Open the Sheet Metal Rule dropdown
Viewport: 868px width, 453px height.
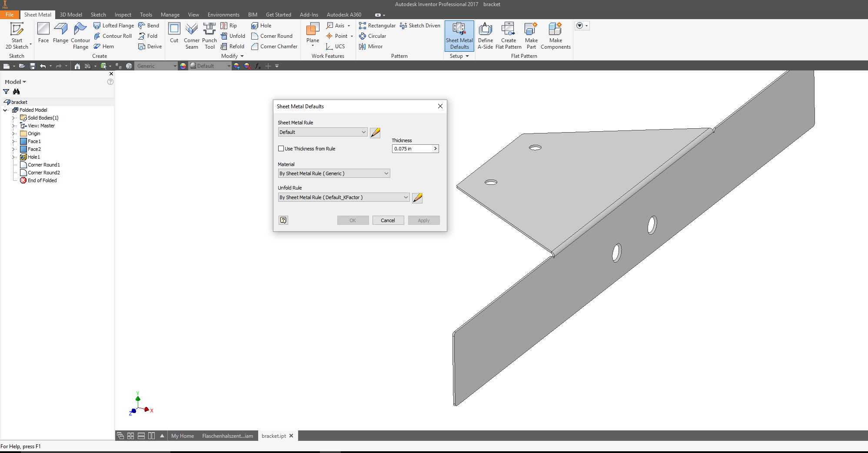(323, 132)
